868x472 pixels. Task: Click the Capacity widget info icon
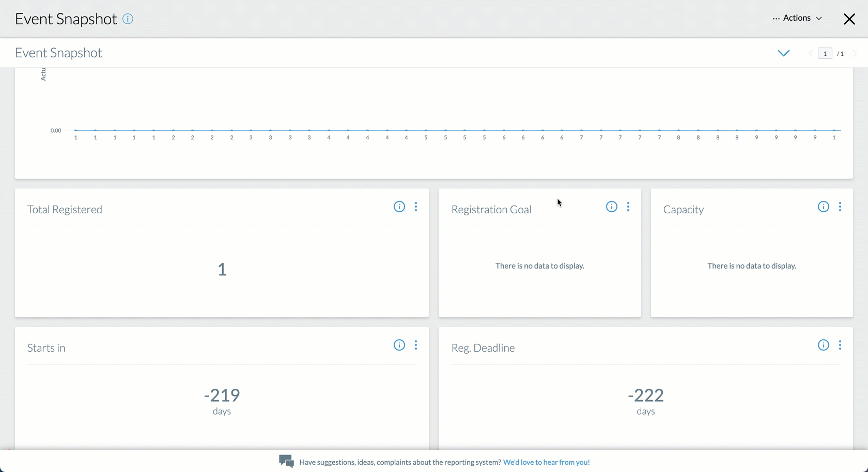pyautogui.click(x=823, y=207)
